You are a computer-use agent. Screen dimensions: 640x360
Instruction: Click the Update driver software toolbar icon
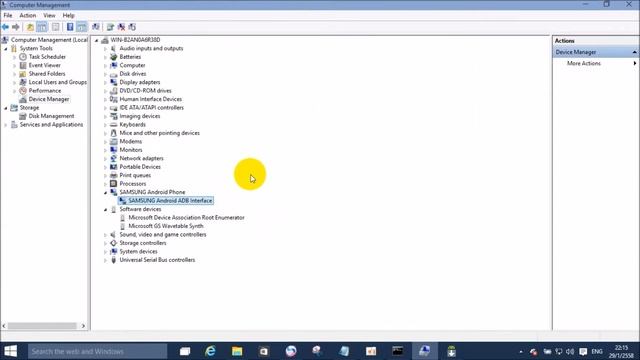click(x=110, y=27)
